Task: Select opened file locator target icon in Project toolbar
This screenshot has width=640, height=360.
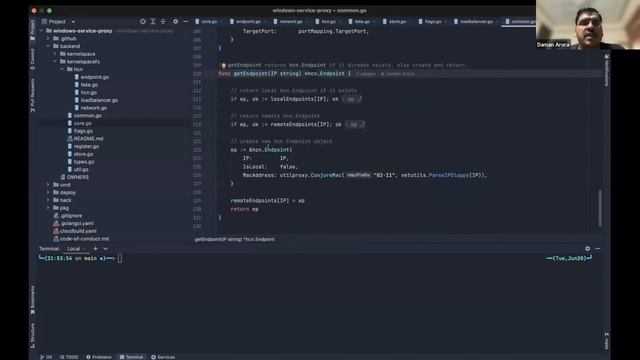Action: tap(142, 21)
